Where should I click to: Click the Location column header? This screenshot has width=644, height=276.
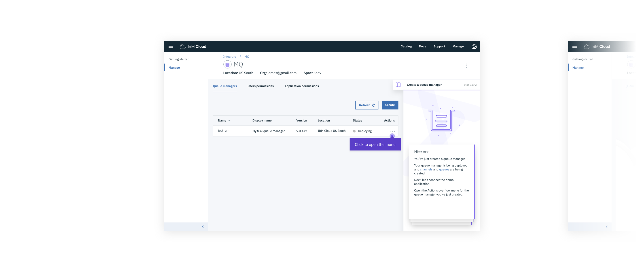(324, 121)
